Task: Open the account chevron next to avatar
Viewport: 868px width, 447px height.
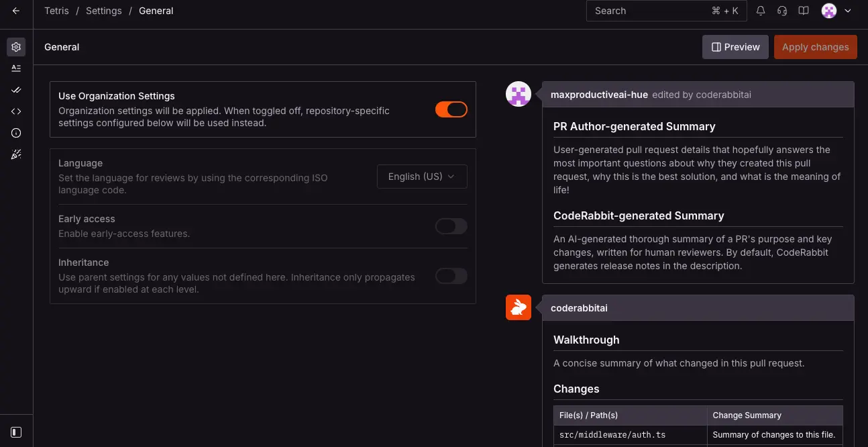Action: coord(847,11)
